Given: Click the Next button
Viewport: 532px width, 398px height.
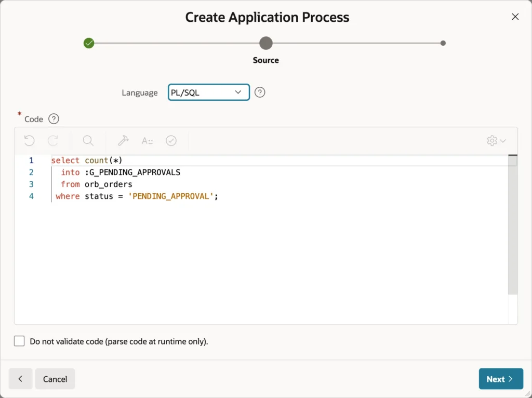Looking at the screenshot, I should pyautogui.click(x=501, y=379).
